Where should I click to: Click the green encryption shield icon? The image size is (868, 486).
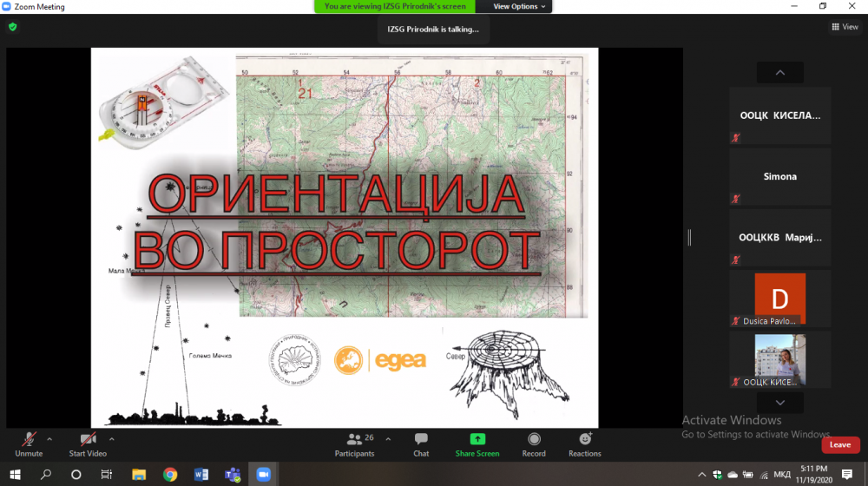[12, 27]
